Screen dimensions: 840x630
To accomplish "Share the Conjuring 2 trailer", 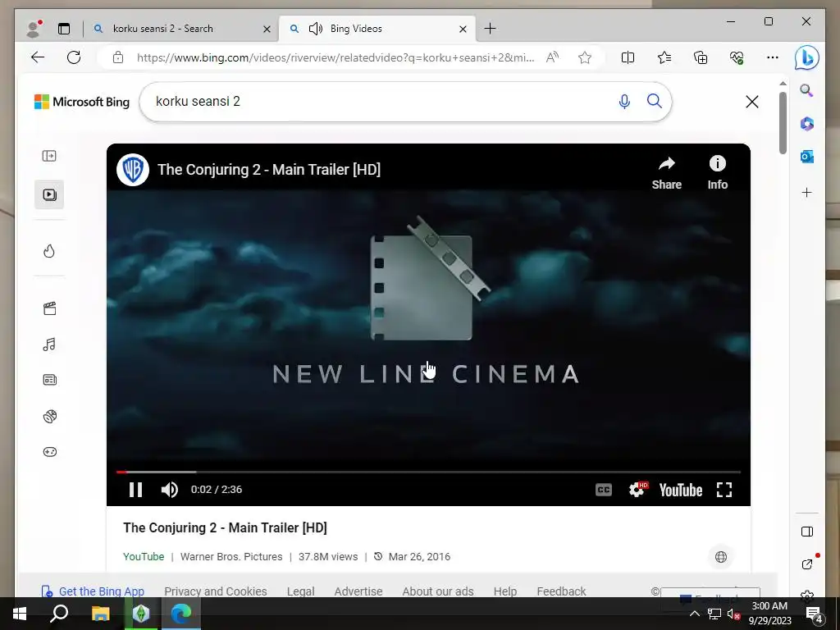I will (x=666, y=173).
